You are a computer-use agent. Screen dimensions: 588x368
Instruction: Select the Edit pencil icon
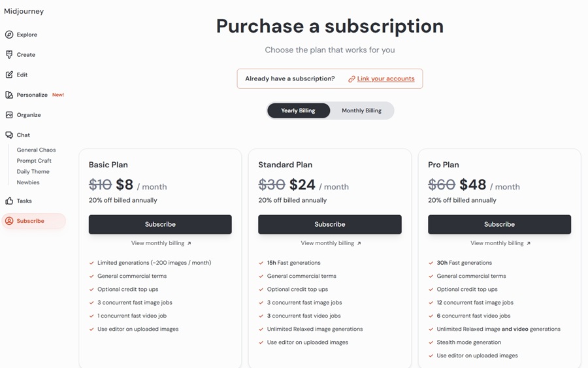(x=9, y=75)
